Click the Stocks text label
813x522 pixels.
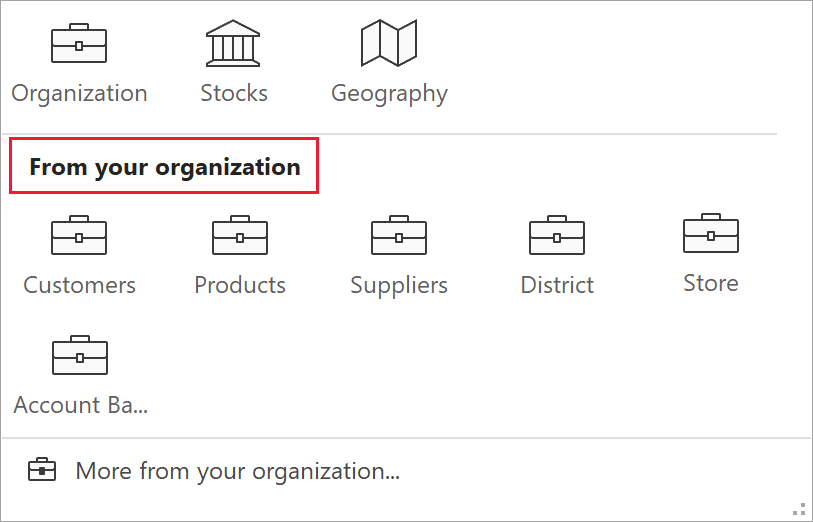click(234, 93)
